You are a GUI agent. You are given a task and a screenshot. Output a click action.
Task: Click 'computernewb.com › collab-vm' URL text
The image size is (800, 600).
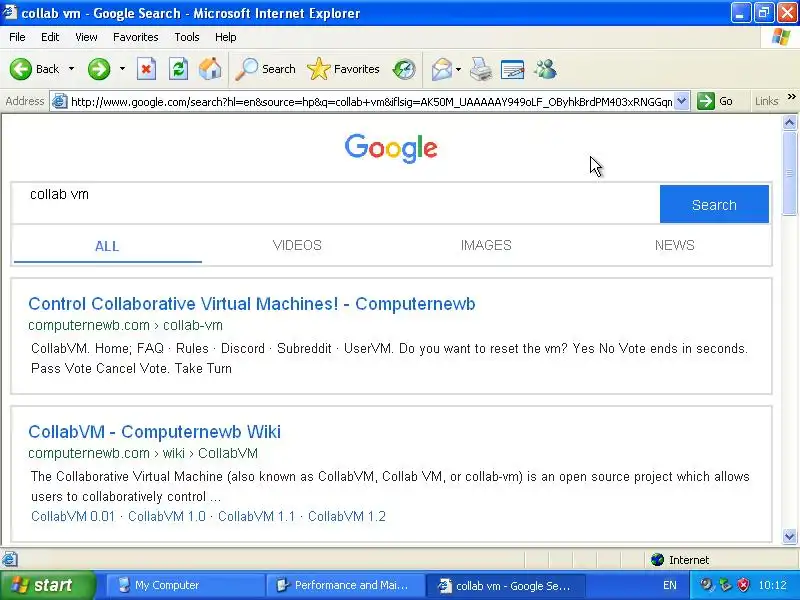click(126, 325)
